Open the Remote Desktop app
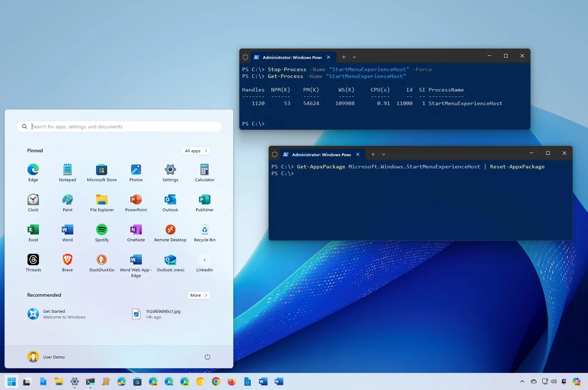This screenshot has height=390, width=588. point(170,233)
